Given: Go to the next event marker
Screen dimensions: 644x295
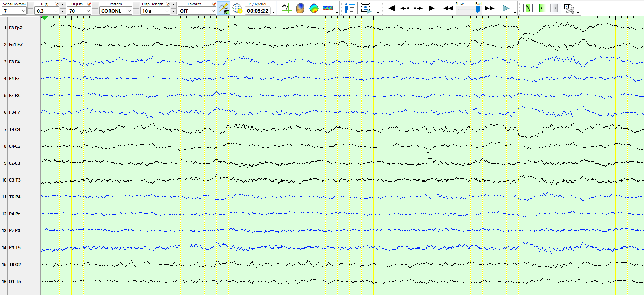Looking at the screenshot, I should (418, 8).
